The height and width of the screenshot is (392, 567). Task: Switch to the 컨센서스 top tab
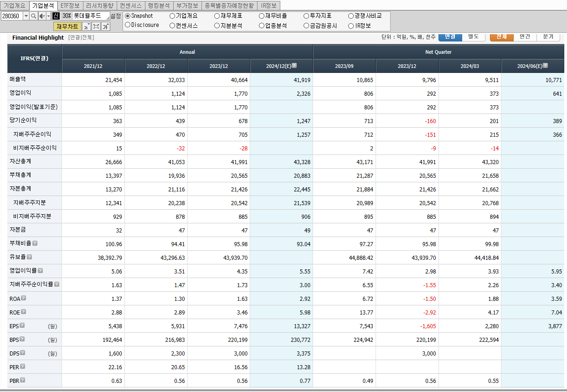(x=131, y=5)
